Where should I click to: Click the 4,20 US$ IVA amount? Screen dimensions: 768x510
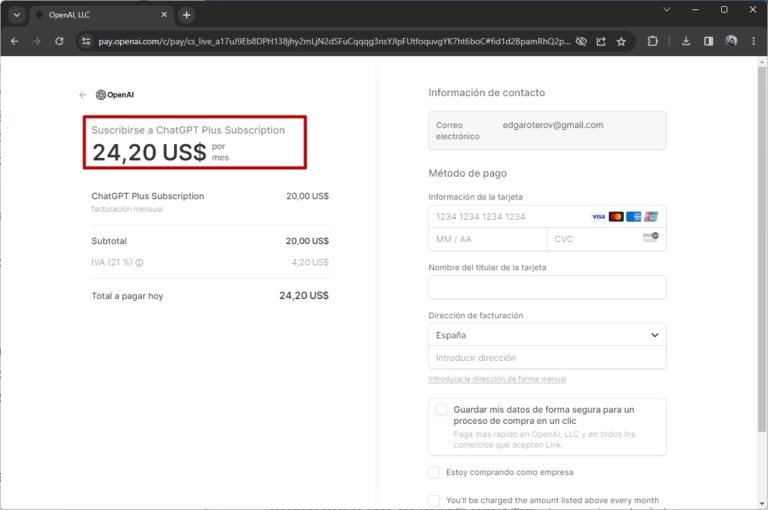(310, 262)
